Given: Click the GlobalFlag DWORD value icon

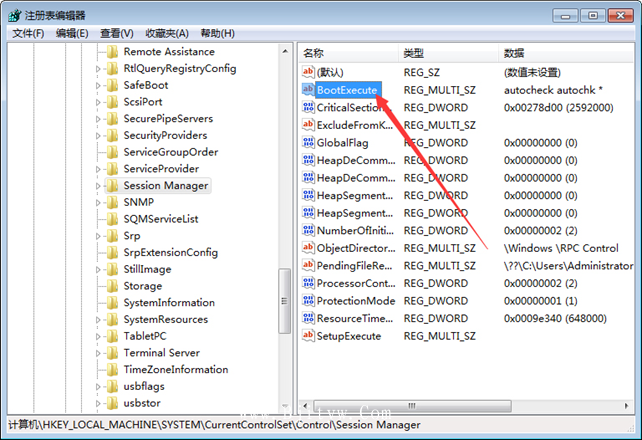Looking at the screenshot, I should pos(308,143).
